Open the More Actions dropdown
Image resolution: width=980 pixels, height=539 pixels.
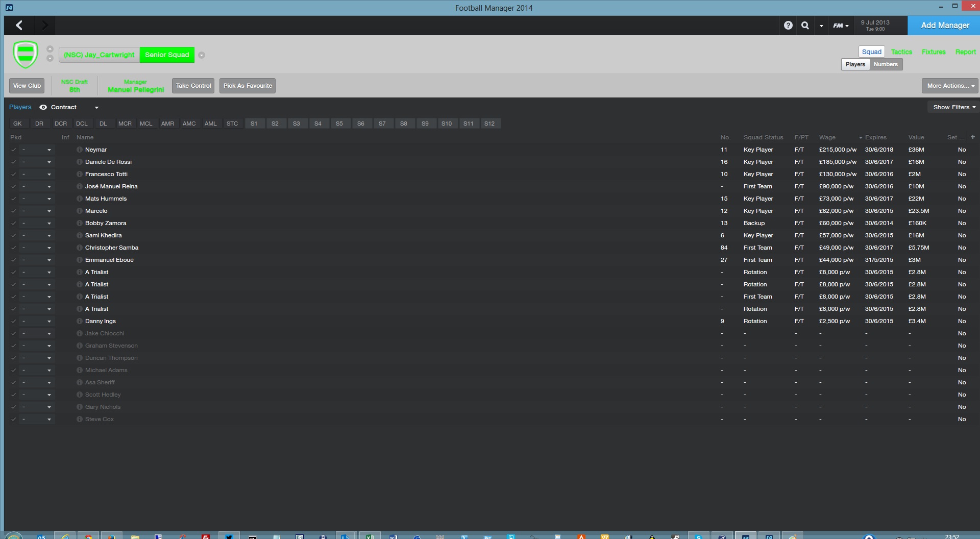click(950, 86)
